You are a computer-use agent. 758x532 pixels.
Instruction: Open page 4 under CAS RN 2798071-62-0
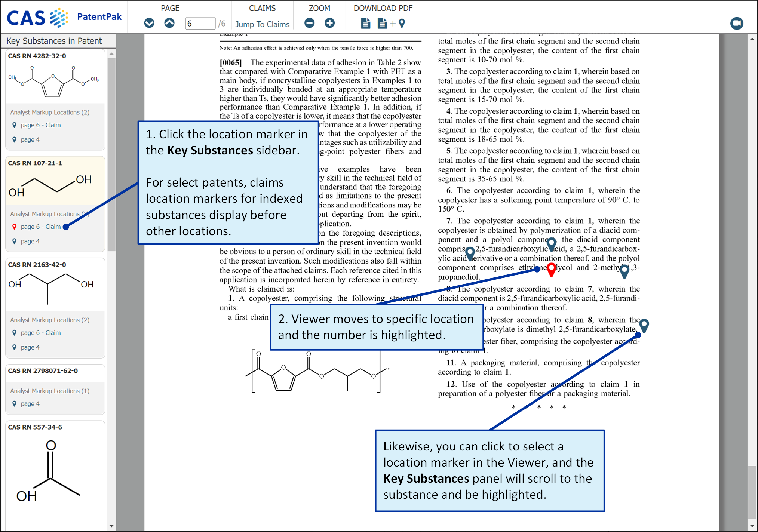coord(30,404)
